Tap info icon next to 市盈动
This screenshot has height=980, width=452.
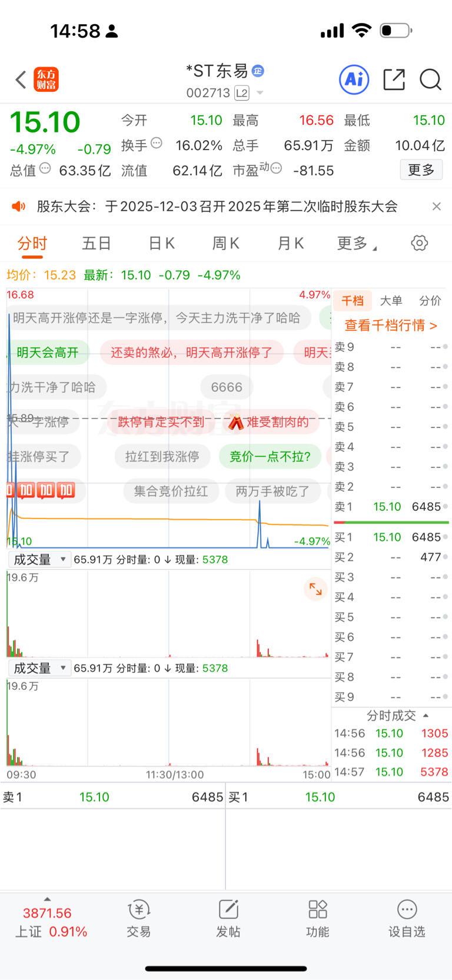pos(276,168)
